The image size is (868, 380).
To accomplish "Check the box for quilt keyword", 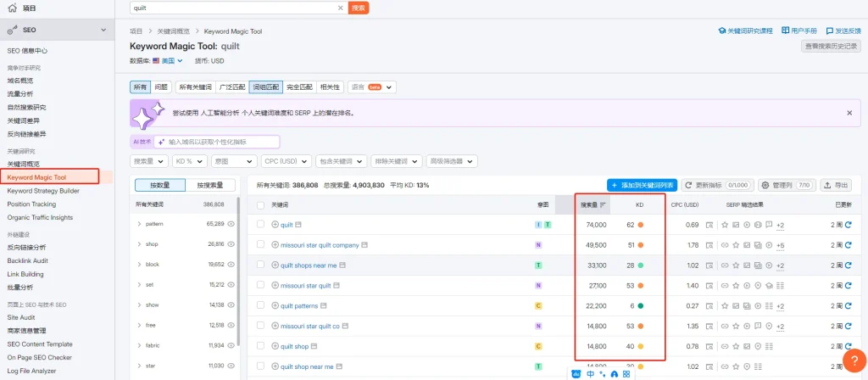I will [x=261, y=224].
